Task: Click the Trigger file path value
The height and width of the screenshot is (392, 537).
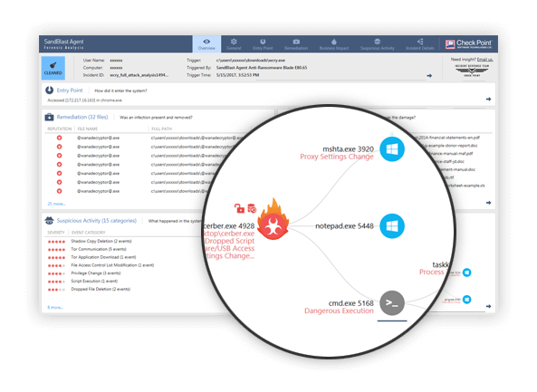Action: [x=251, y=61]
